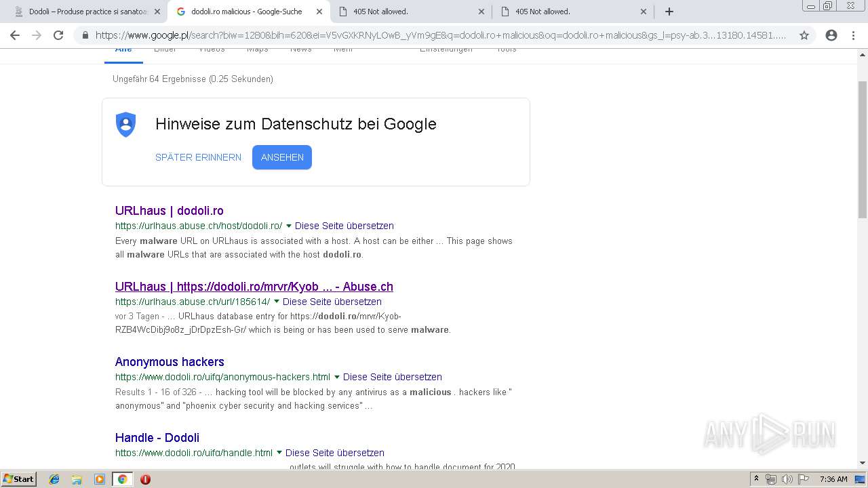
Task: Close the second 405 Not allowed tab
Action: (644, 12)
